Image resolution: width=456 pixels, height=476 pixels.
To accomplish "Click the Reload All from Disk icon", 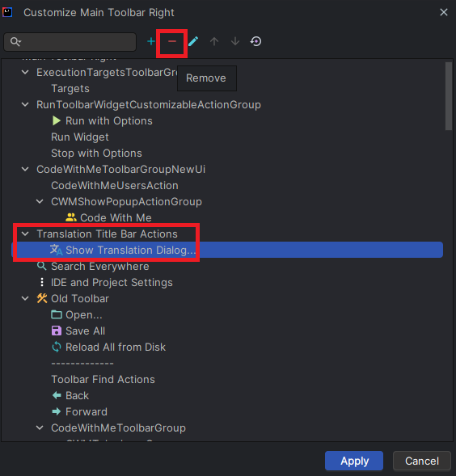I will point(57,347).
